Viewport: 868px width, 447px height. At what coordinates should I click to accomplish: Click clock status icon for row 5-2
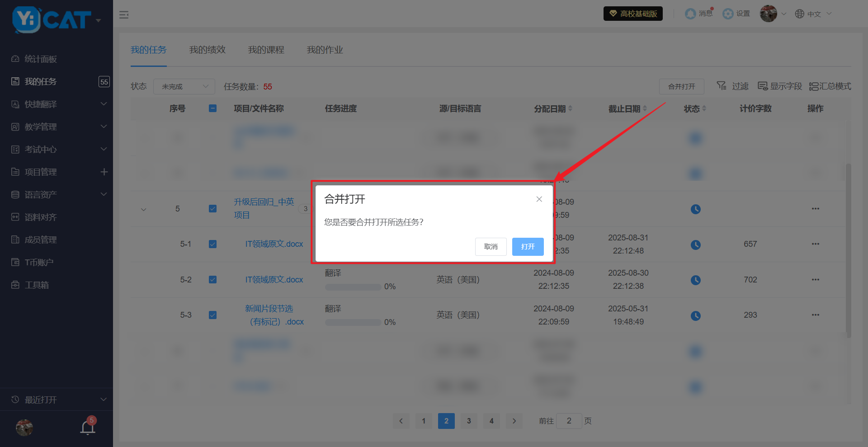[695, 280]
